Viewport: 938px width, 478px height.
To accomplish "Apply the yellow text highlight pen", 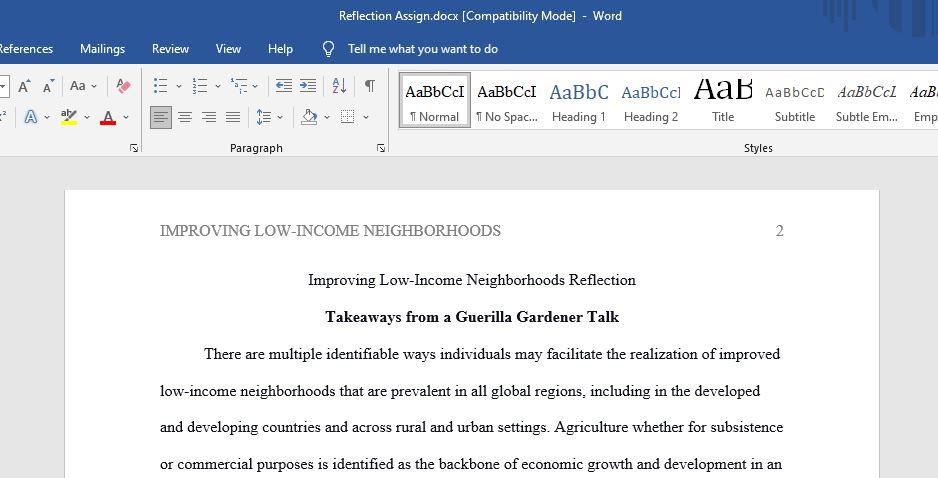I will coord(69,117).
